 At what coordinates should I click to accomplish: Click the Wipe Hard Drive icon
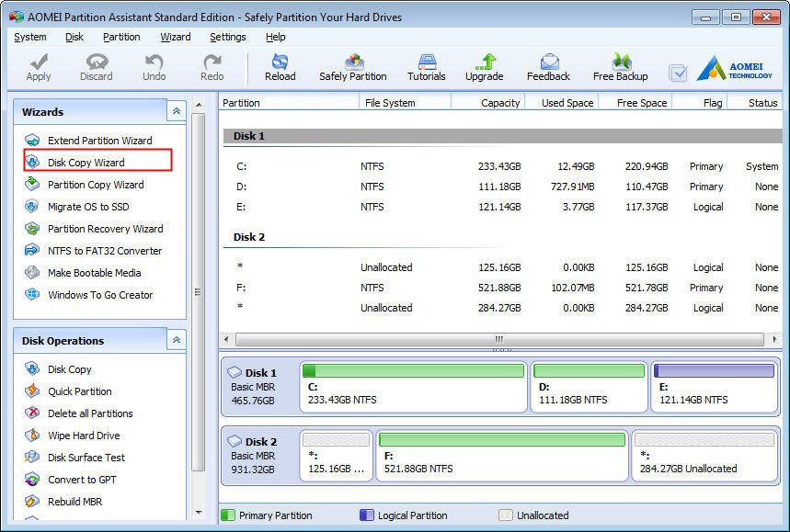point(32,435)
